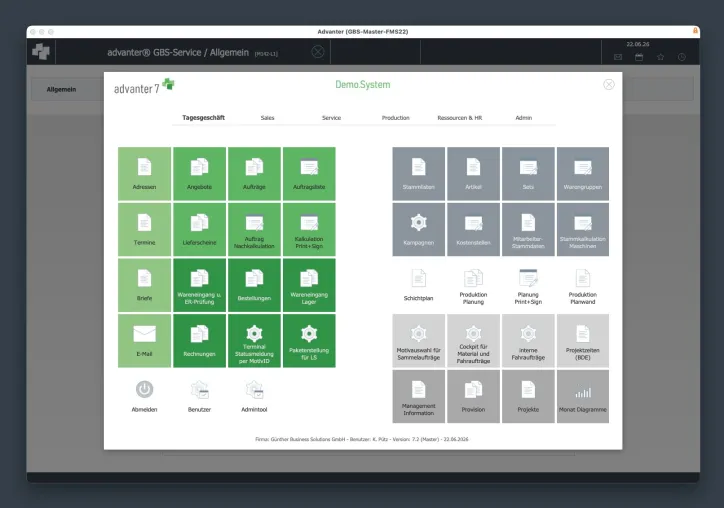Open the Auftragsliste tile

pos(309,174)
